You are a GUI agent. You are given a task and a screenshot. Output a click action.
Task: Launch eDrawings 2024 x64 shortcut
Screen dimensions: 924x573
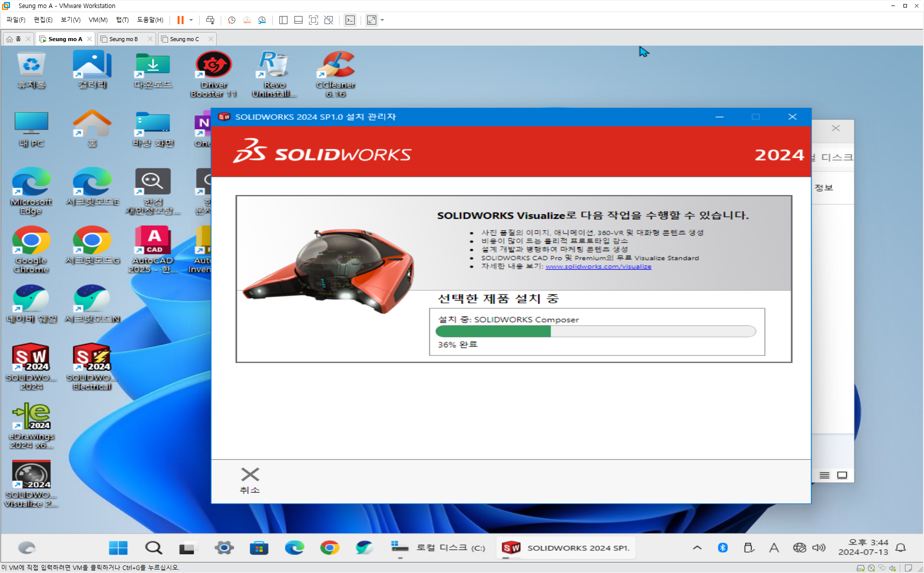point(31,426)
